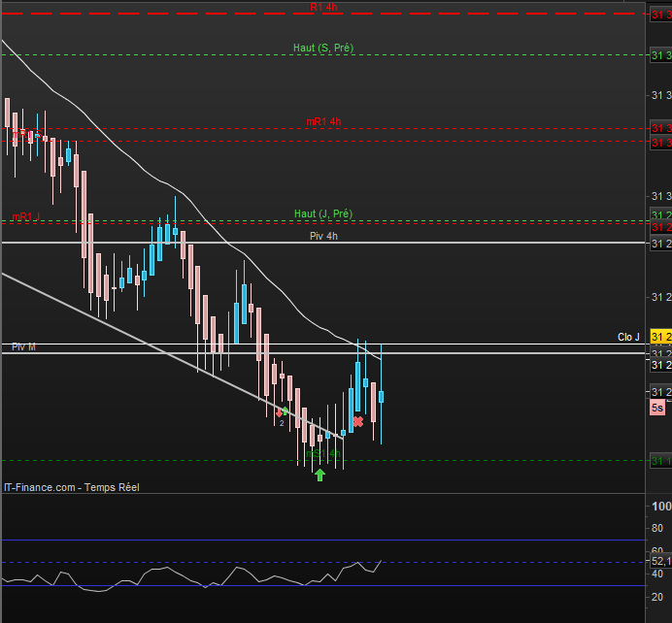Click the 52,1 RSI value tag
The height and width of the screenshot is (623, 672).
661,561
